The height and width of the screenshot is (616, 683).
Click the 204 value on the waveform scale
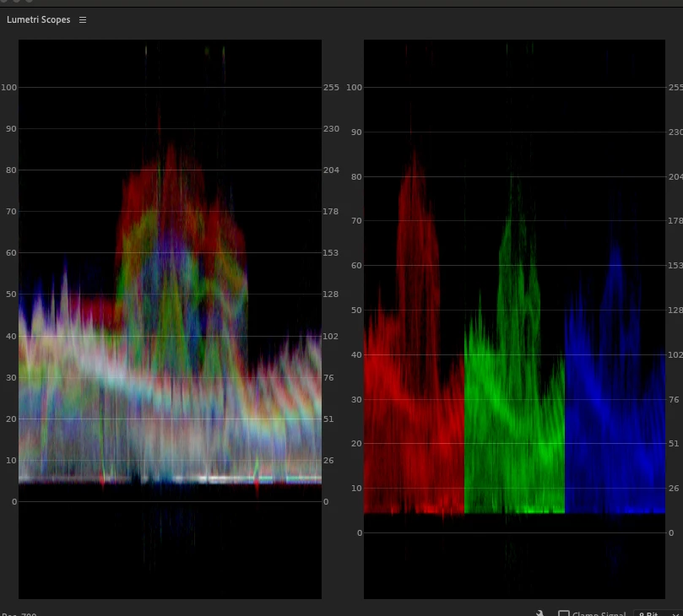pyautogui.click(x=331, y=170)
